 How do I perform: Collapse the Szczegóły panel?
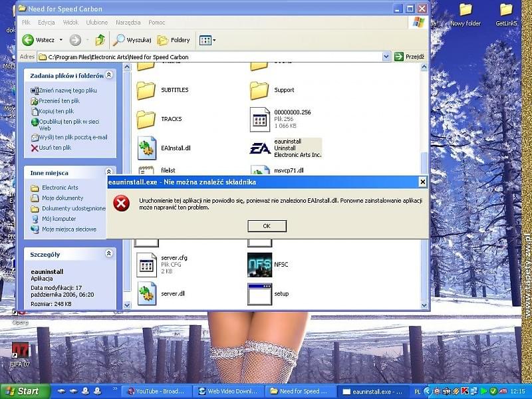[x=109, y=253]
